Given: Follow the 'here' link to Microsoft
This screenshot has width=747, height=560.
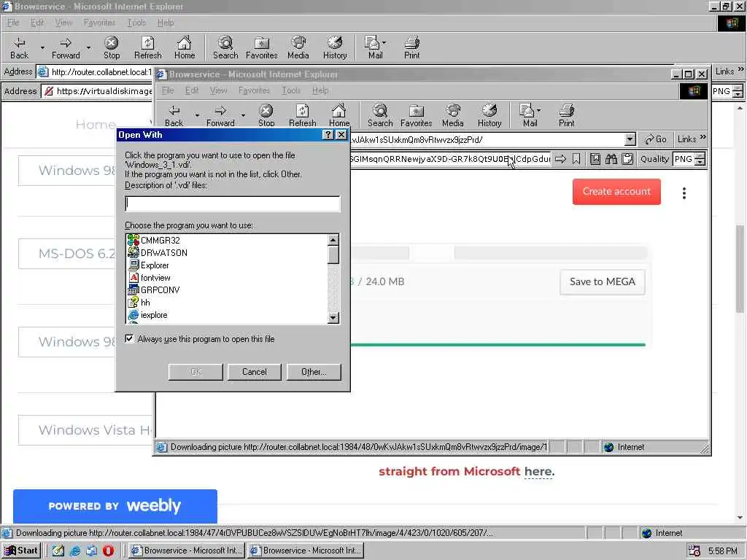Looking at the screenshot, I should (x=538, y=472).
